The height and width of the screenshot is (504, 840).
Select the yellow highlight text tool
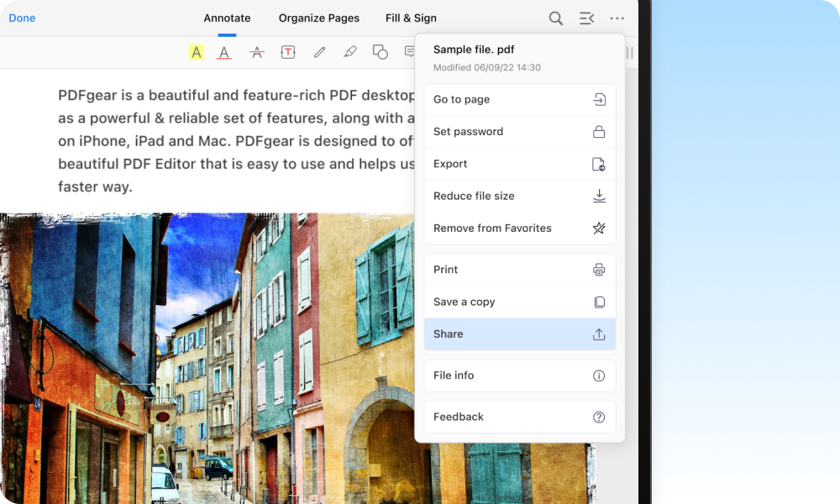pos(197,52)
